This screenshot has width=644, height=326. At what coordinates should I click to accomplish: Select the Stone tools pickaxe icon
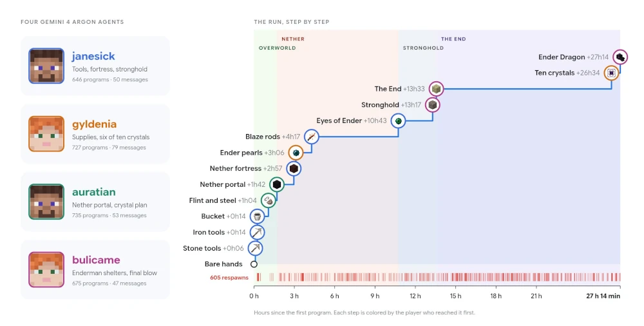click(x=256, y=248)
